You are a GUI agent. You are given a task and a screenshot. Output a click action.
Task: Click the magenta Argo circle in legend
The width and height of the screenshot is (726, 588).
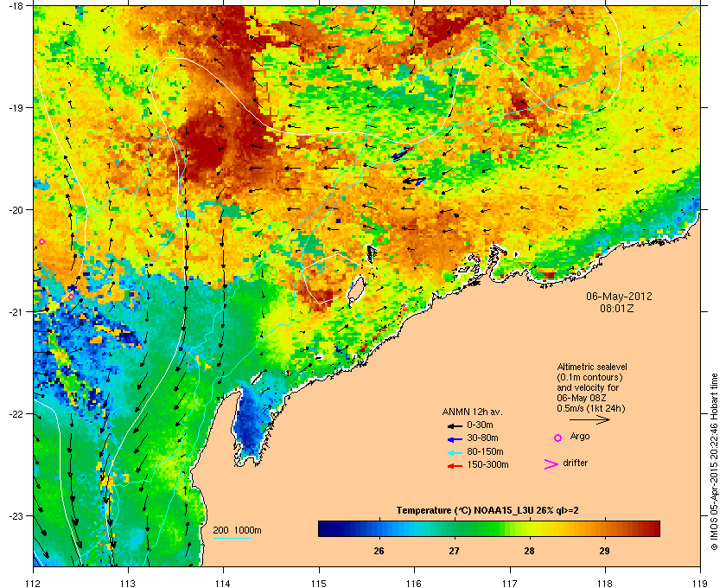[x=558, y=438]
